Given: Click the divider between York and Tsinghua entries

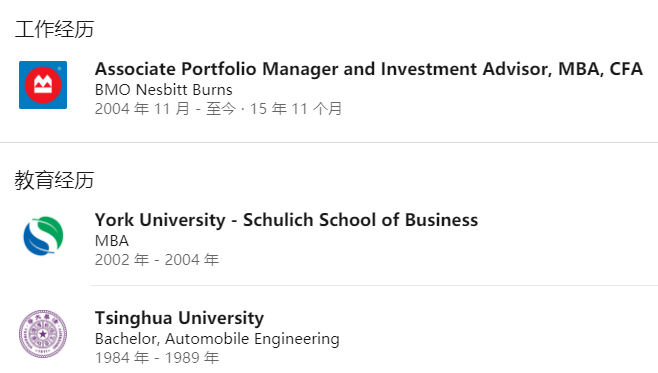Looking at the screenshot, I should click(374, 285).
